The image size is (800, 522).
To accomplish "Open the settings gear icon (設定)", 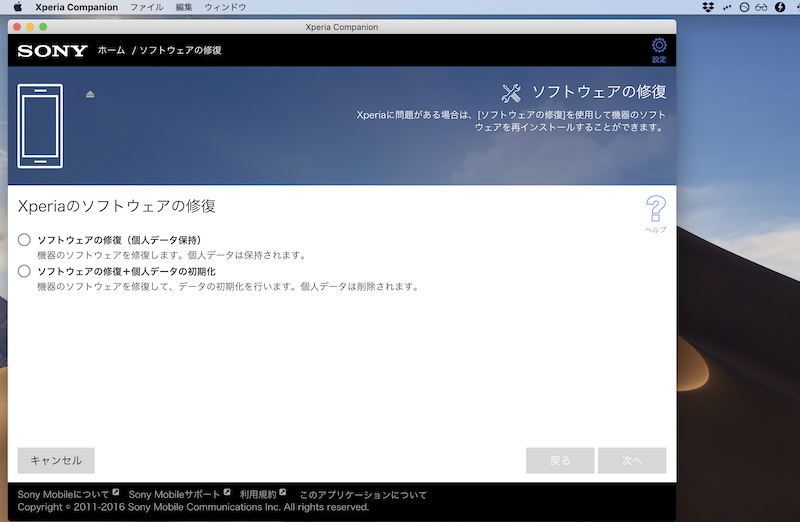I will tap(658, 48).
